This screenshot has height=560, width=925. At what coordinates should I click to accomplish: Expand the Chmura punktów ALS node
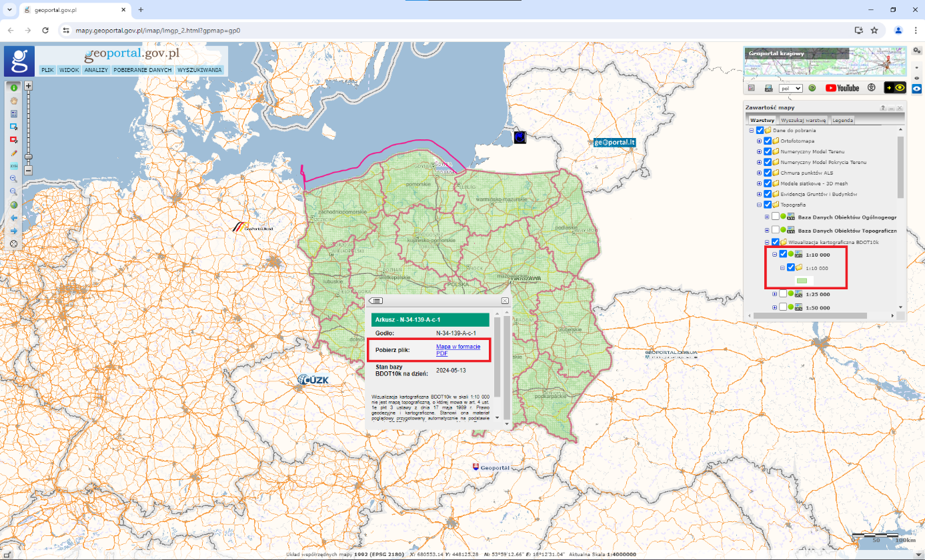point(760,172)
